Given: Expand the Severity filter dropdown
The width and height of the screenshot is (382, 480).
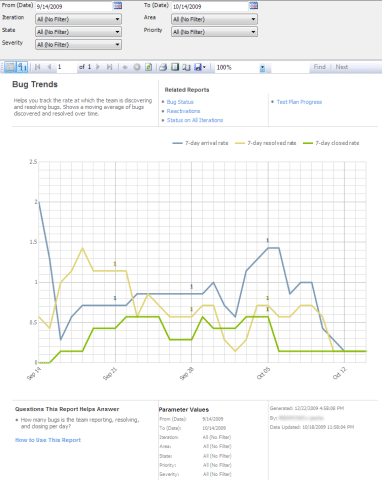Looking at the screenshot, I should tap(78, 44).
